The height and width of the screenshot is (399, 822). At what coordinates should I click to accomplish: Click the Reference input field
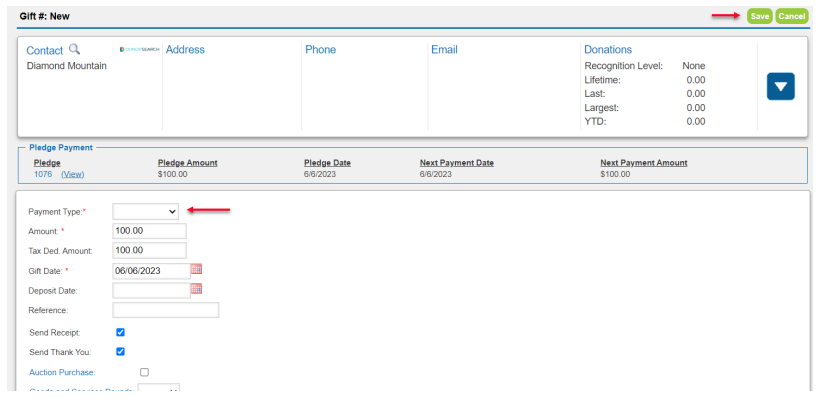[166, 310]
